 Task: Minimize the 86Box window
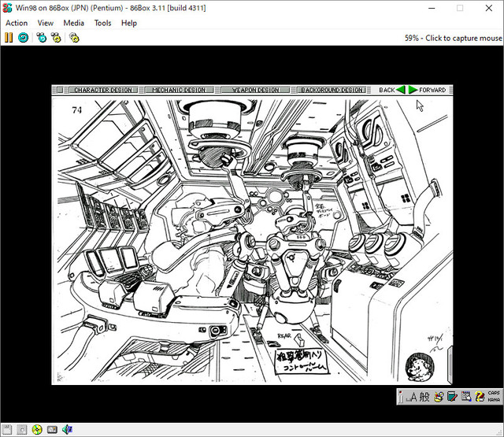tap(432, 8)
